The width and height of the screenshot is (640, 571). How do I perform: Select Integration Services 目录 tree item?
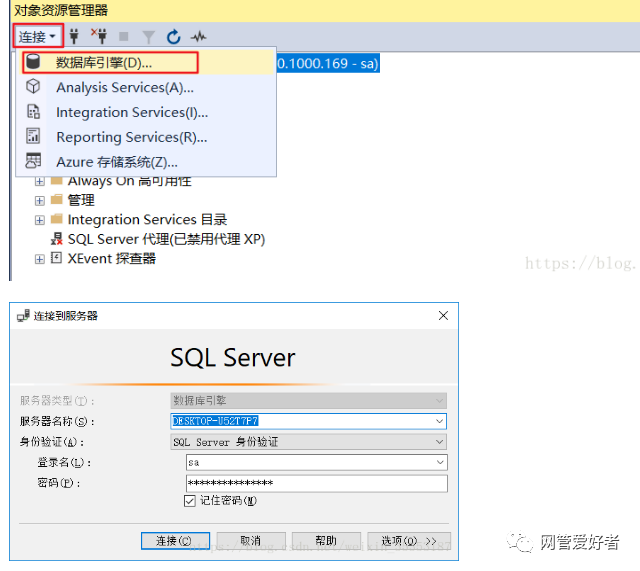[x=147, y=220]
